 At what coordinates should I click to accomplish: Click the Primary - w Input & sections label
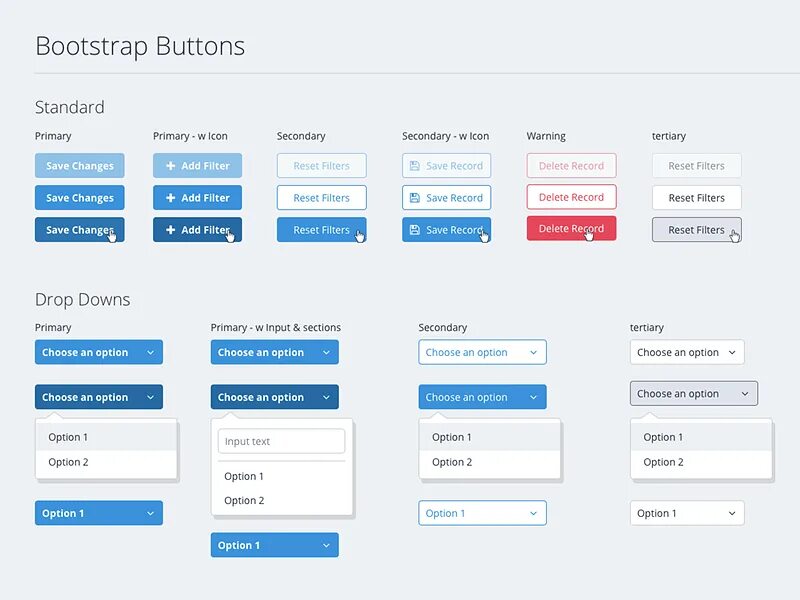(276, 328)
